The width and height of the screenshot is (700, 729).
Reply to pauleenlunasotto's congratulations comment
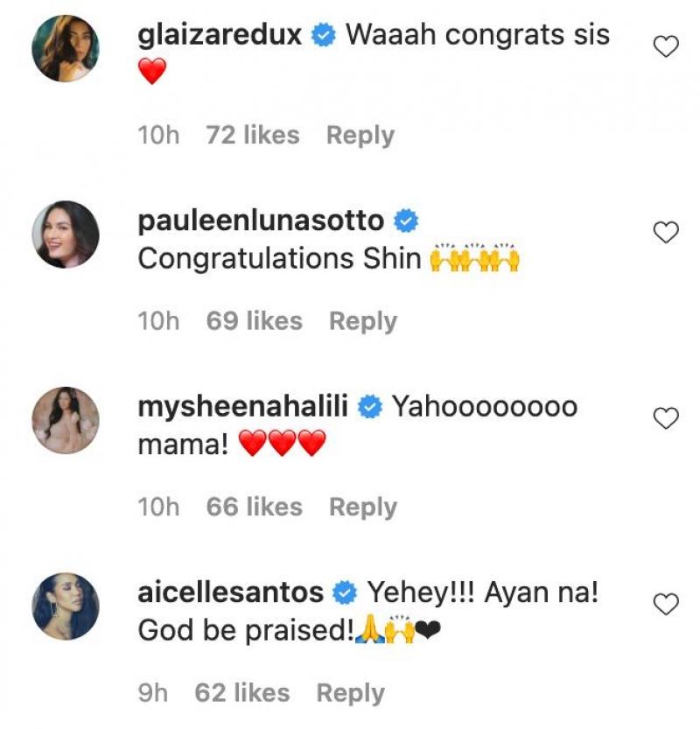coord(362,321)
